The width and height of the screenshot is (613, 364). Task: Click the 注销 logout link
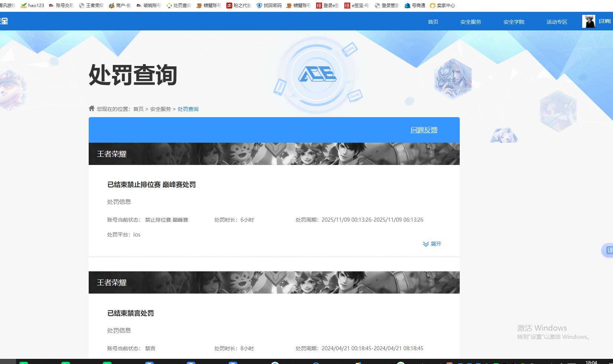point(604,21)
